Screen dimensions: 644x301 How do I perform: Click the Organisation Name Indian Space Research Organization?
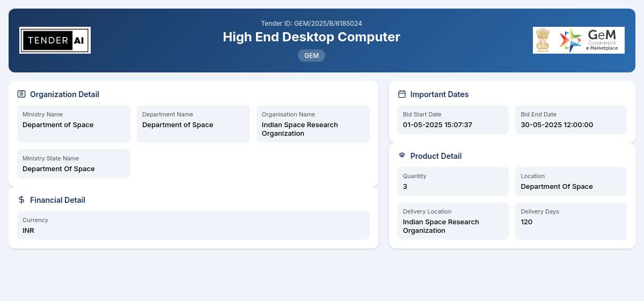(x=313, y=124)
